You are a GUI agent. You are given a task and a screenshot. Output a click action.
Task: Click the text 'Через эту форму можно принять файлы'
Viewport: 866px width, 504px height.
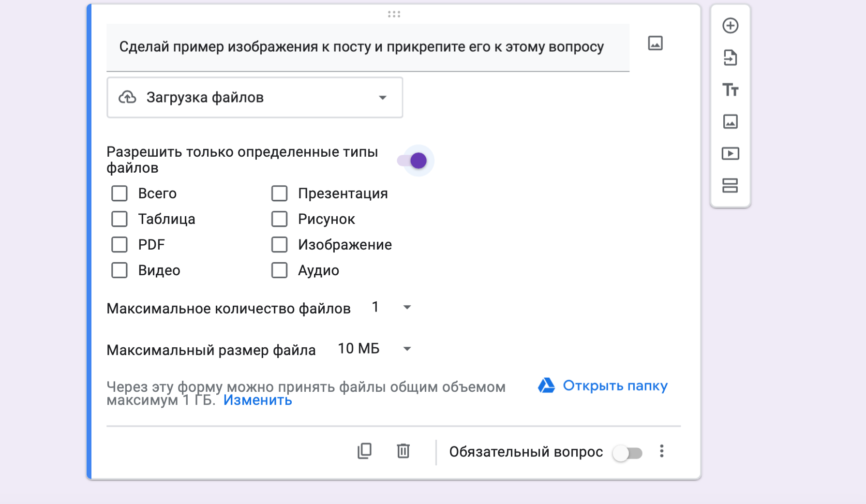point(247,387)
